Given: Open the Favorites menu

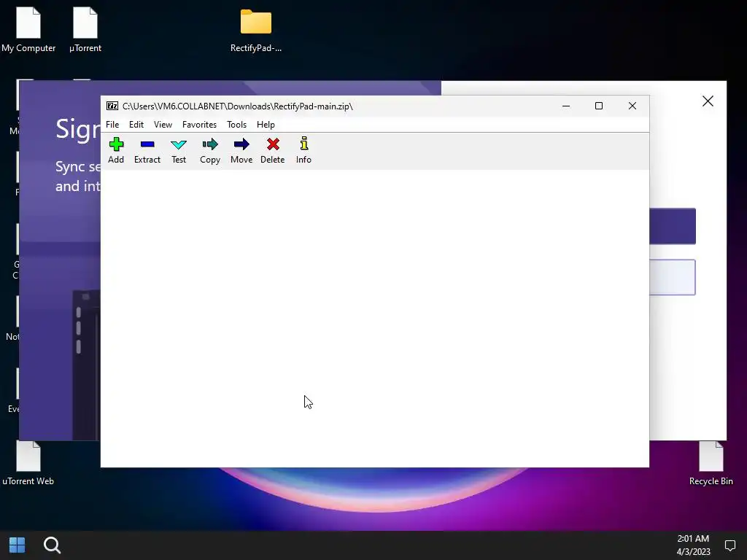Looking at the screenshot, I should (x=199, y=124).
